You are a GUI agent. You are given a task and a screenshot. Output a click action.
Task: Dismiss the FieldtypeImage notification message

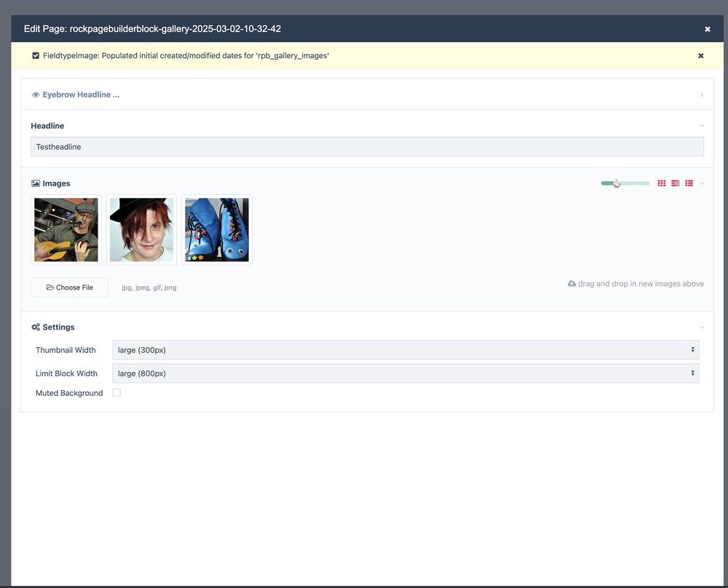(700, 56)
